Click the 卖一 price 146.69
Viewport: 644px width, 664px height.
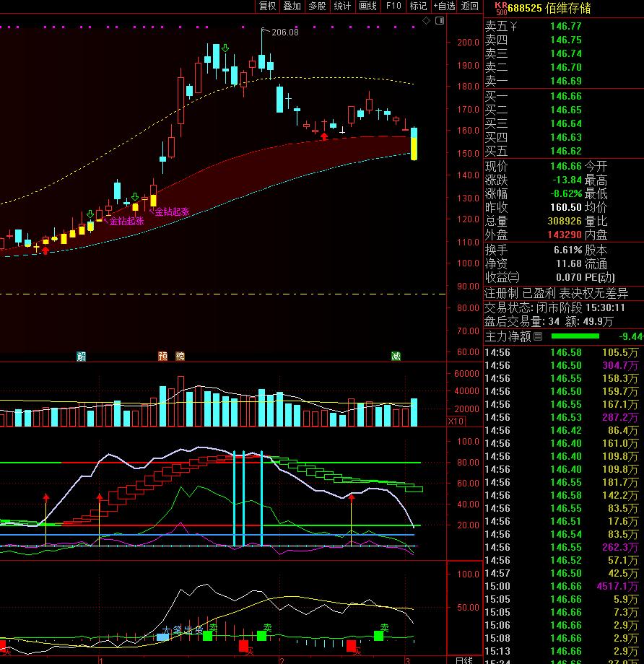(x=565, y=81)
